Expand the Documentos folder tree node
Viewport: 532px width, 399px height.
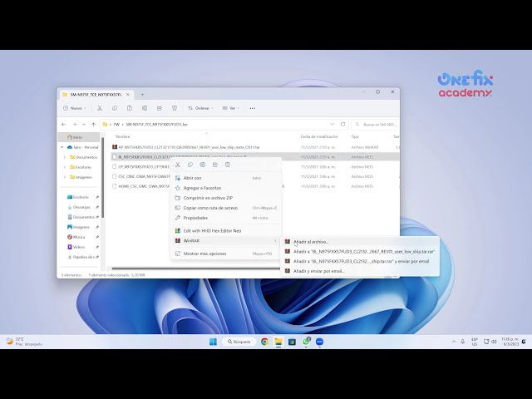tap(65, 157)
